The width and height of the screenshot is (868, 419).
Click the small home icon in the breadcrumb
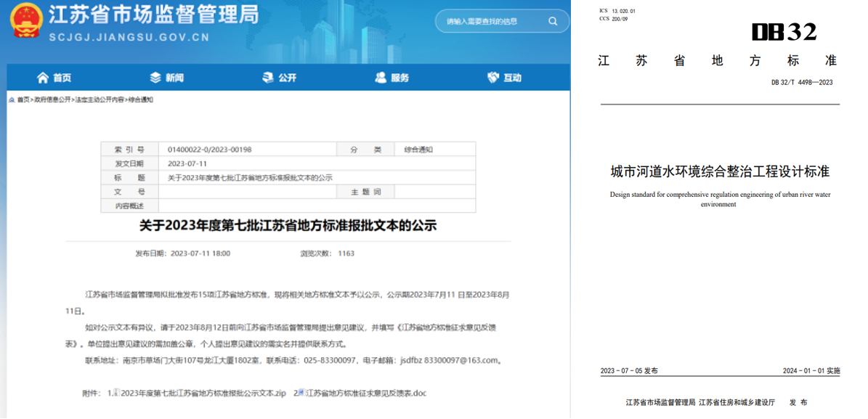[x=11, y=101]
